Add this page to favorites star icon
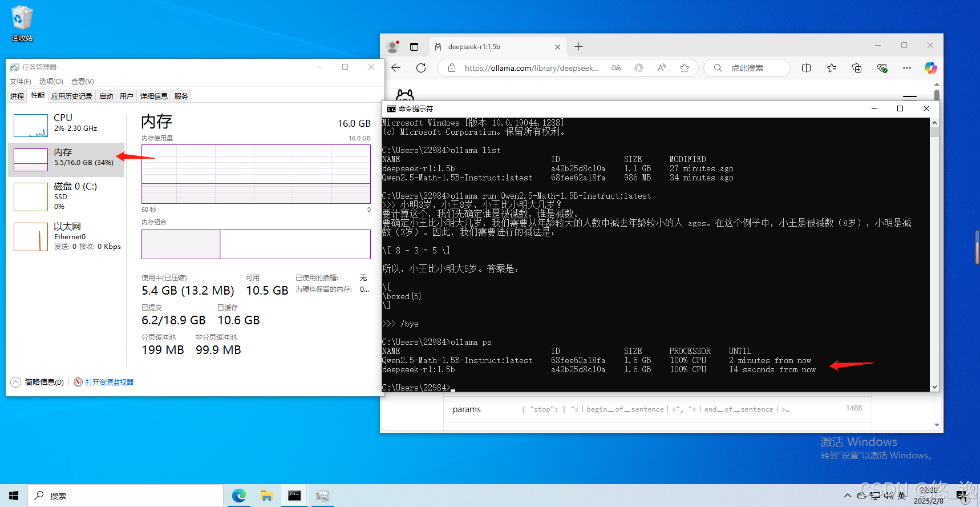 685,68
